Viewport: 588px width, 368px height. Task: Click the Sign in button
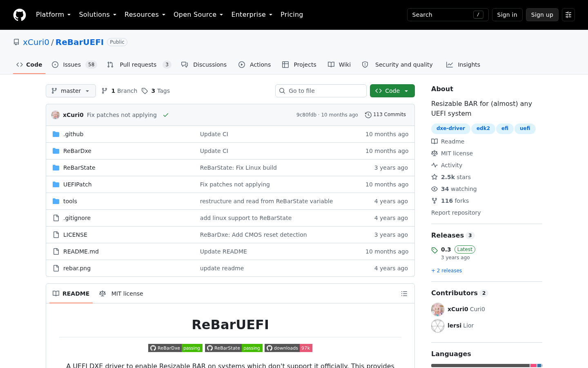coord(507,15)
